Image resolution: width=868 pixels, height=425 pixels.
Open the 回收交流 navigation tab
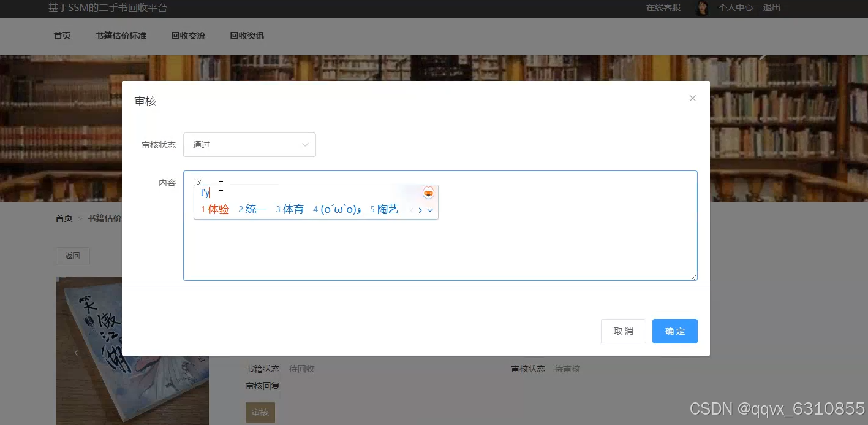[188, 36]
